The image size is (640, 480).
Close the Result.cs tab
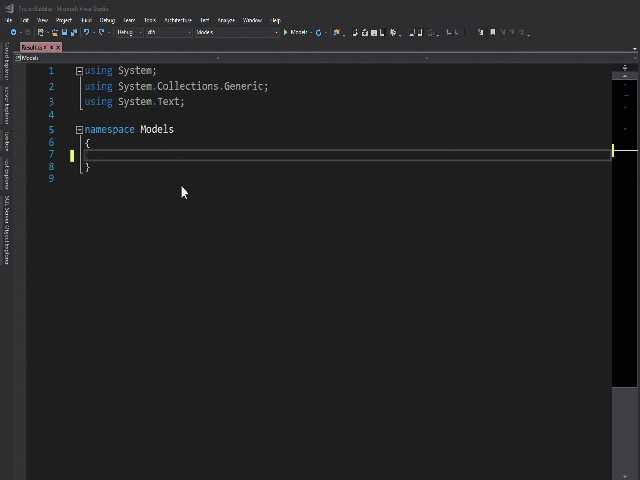(x=58, y=48)
